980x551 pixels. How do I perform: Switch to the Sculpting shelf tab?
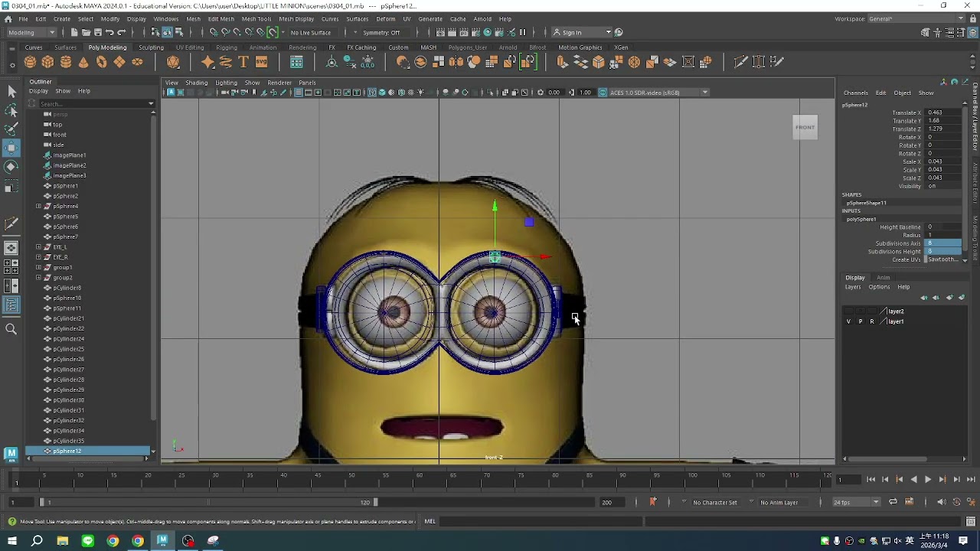151,47
